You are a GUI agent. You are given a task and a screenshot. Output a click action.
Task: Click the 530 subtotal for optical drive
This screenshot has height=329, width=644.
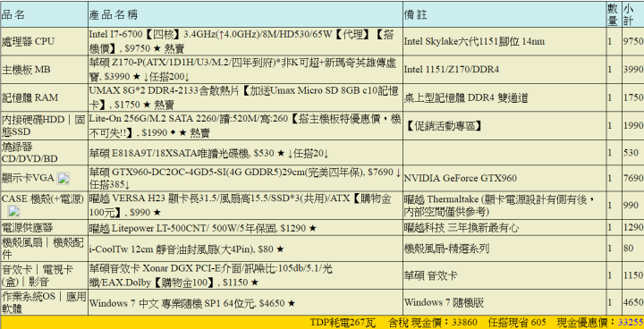(x=631, y=153)
